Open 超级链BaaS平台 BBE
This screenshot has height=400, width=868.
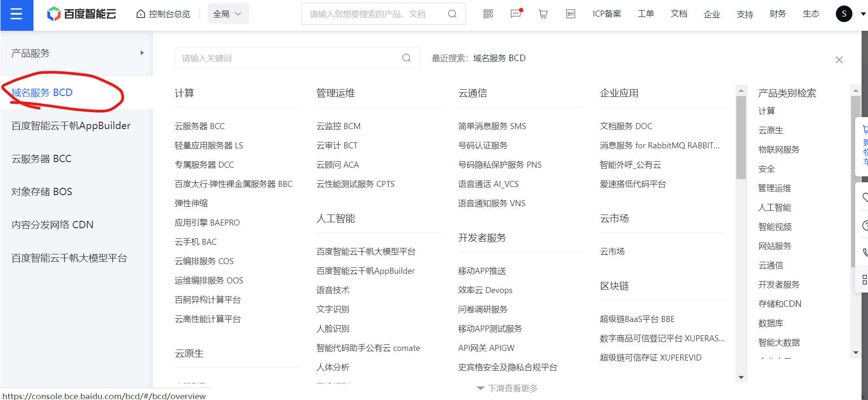pyautogui.click(x=637, y=319)
